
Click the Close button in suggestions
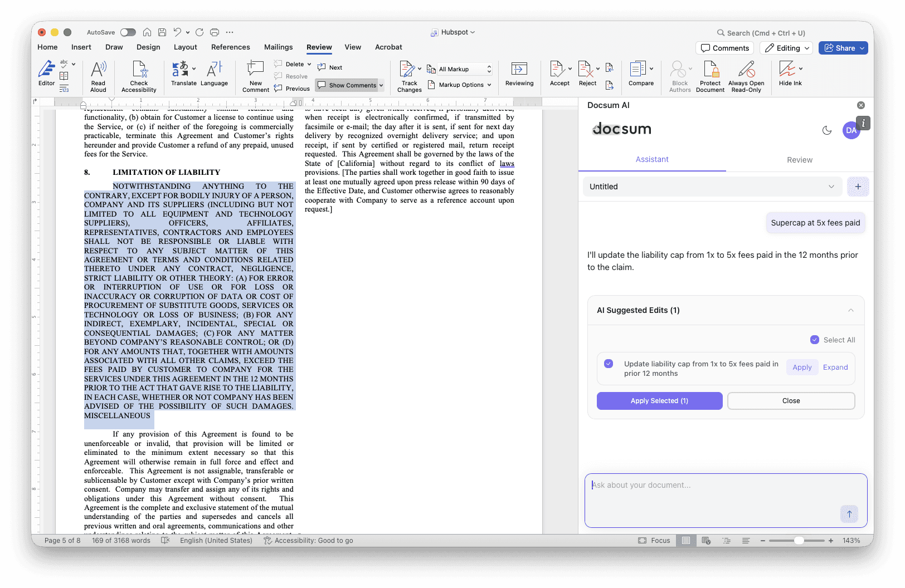click(x=791, y=401)
